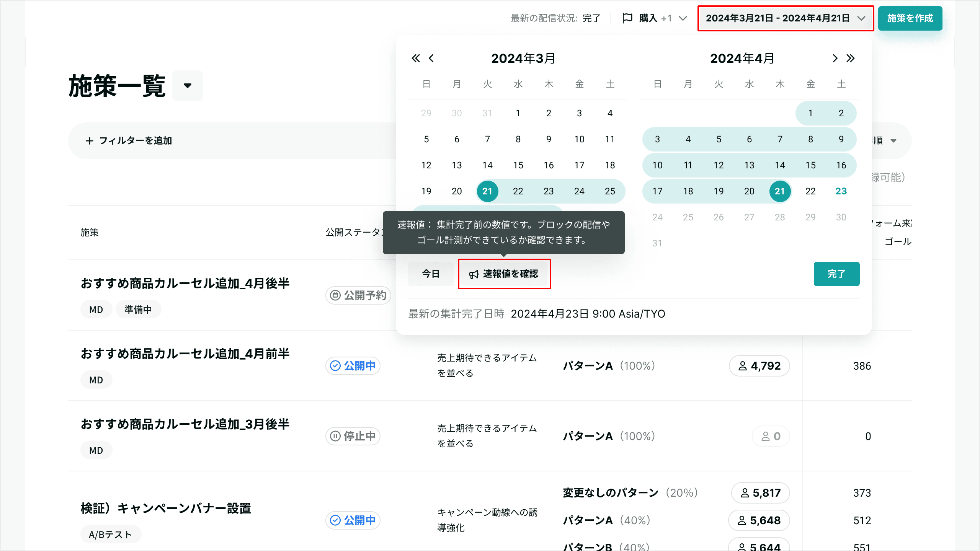Click the 今日 button

(431, 274)
